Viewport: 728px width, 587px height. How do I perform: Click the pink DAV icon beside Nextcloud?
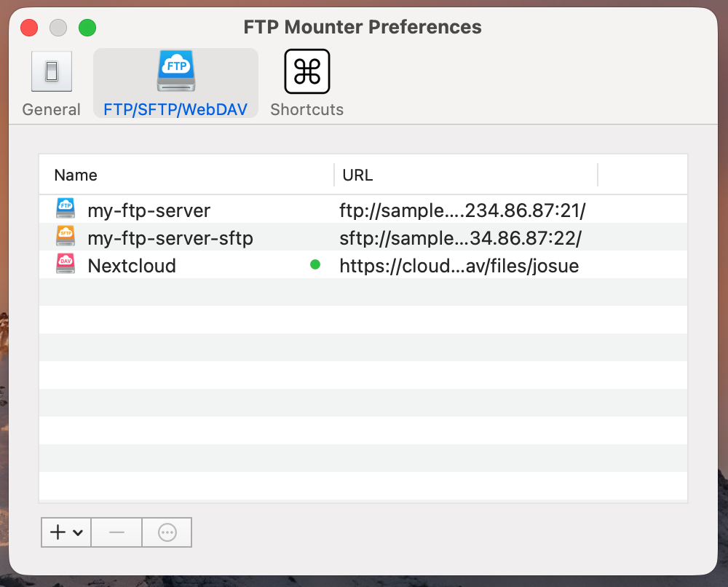tap(66, 265)
